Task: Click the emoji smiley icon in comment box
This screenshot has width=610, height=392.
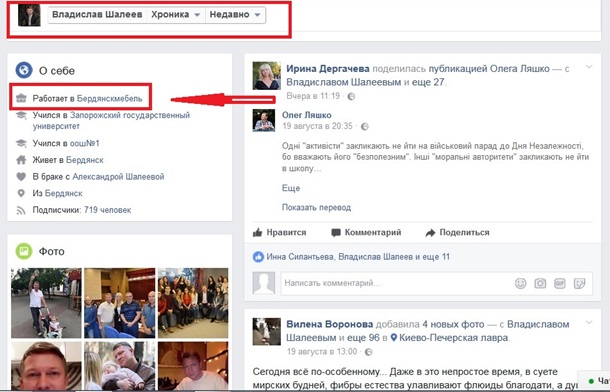Action: coord(521,283)
